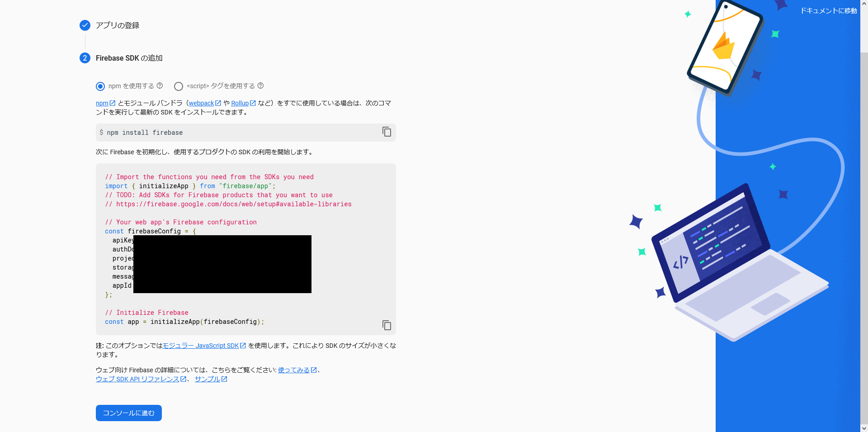Select the '<script> タグを使用する' radio option

point(179,86)
